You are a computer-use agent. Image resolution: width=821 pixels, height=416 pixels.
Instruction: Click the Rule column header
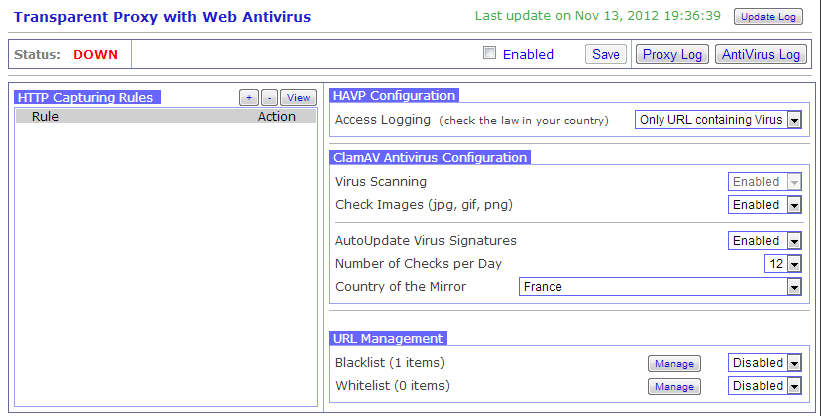(x=45, y=117)
